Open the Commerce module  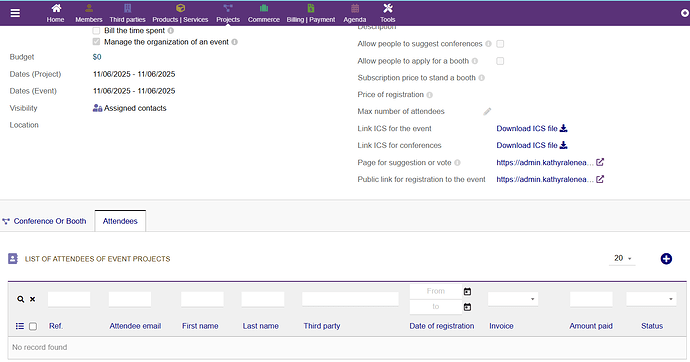click(x=264, y=13)
